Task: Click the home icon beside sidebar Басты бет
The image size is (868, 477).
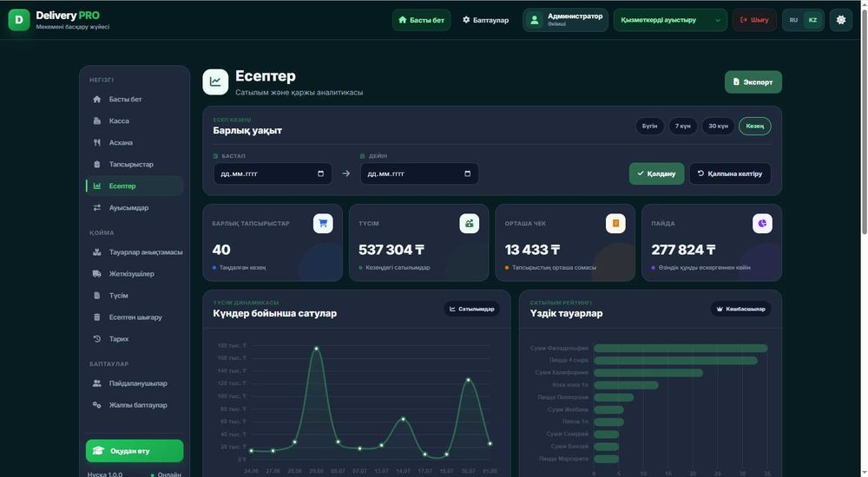Action: point(97,99)
